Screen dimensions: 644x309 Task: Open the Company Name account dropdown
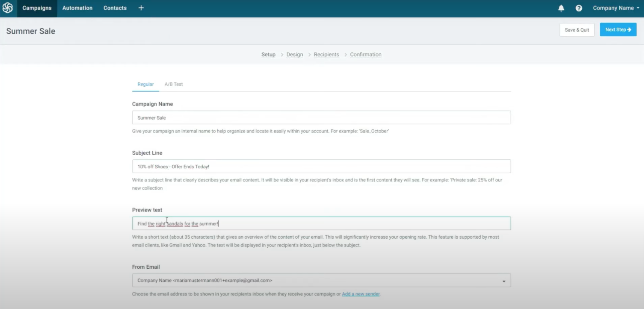pos(616,8)
